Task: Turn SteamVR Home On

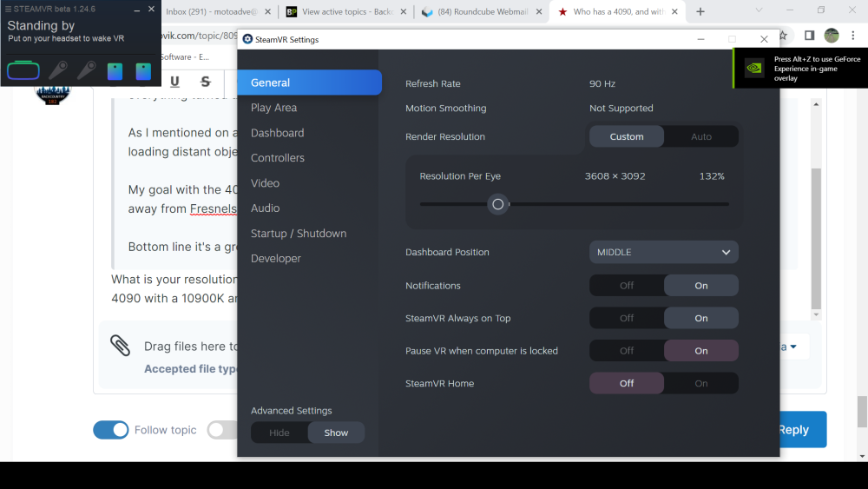Action: coord(700,383)
